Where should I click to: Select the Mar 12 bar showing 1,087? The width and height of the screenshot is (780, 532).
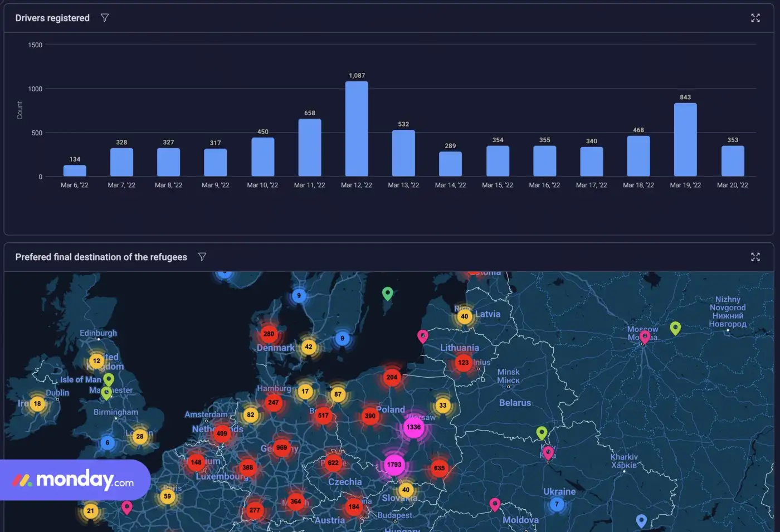(357, 129)
